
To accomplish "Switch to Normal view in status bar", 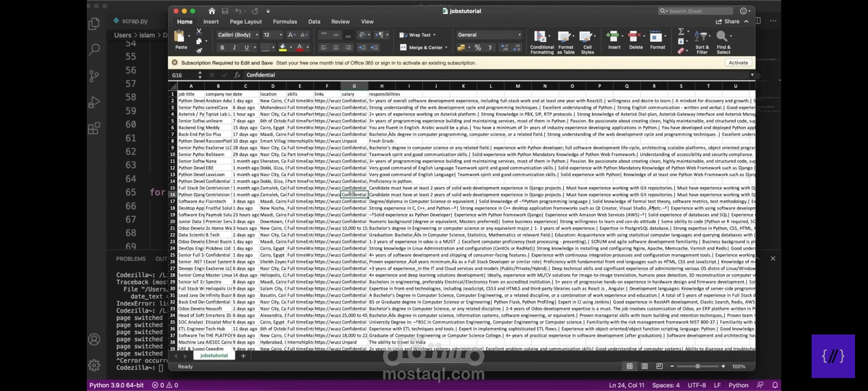I will coord(629,366).
